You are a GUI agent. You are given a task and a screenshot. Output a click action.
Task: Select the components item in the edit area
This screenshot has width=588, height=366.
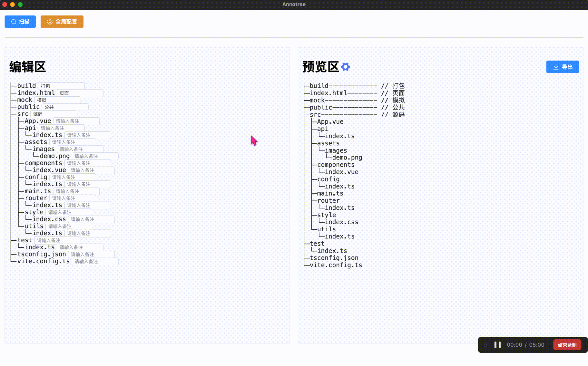click(x=43, y=163)
